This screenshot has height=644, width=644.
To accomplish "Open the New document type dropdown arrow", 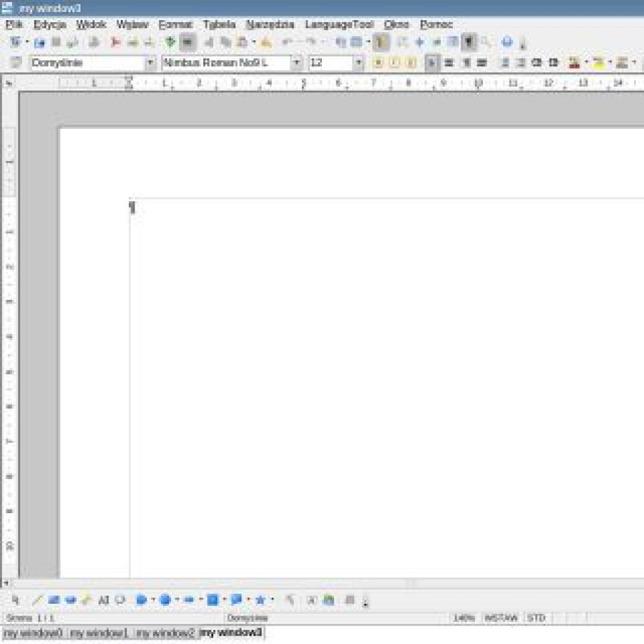I will pyautogui.click(x=27, y=42).
